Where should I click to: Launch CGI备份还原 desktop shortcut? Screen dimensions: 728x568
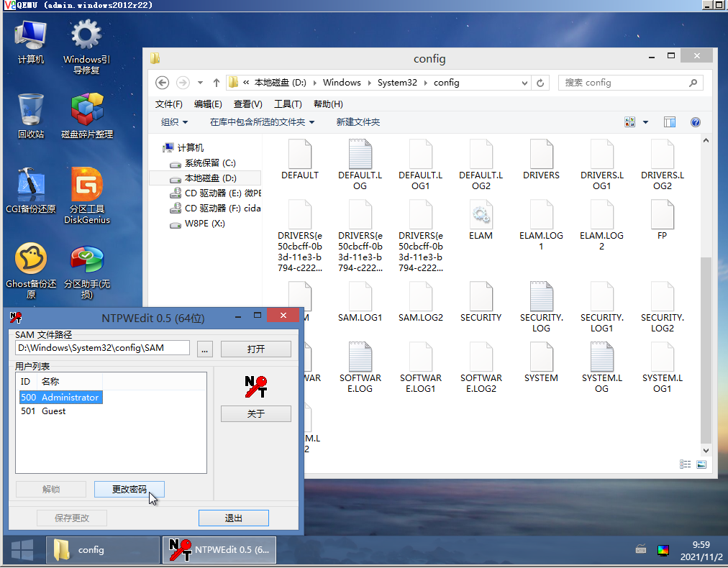31,191
